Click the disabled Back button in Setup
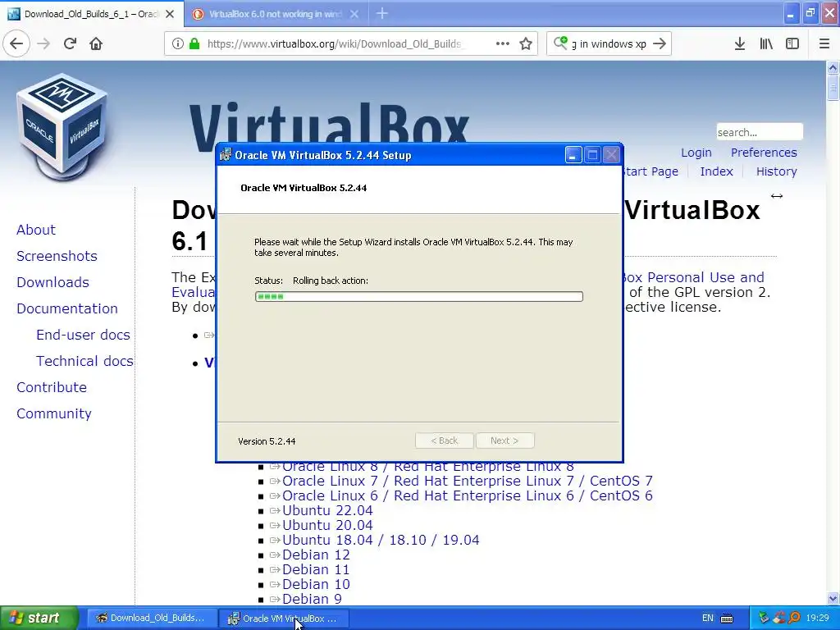This screenshot has height=630, width=840. [444, 441]
